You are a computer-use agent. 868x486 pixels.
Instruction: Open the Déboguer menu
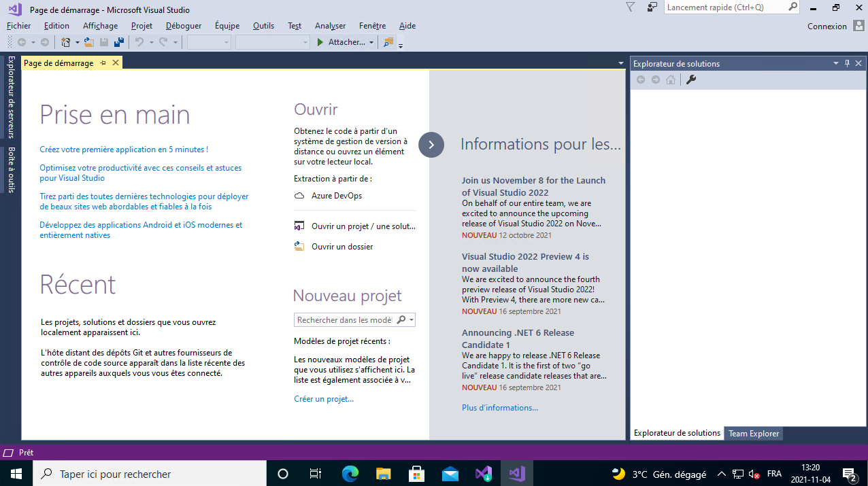pos(183,26)
